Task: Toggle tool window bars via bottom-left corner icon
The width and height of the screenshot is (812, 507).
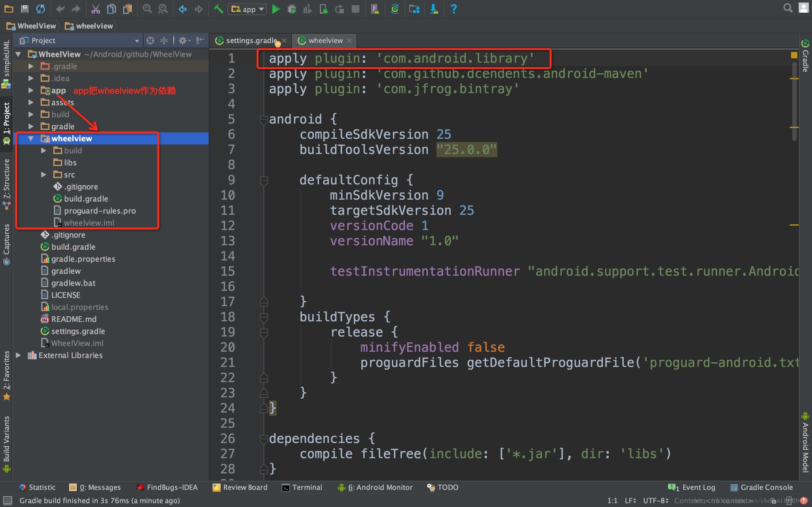Action: 7,501
